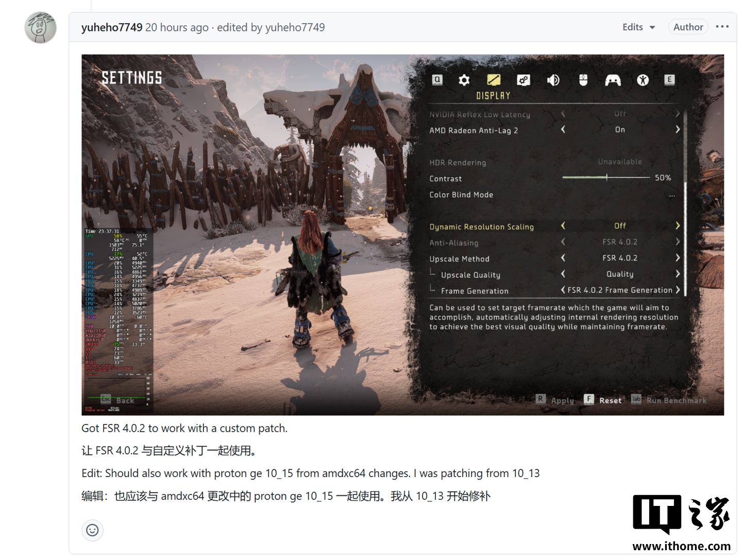Click the Esc key icon beside Back

(x=106, y=399)
